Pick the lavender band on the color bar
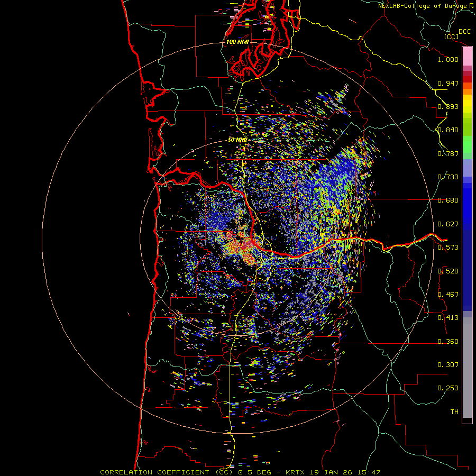 467,168
